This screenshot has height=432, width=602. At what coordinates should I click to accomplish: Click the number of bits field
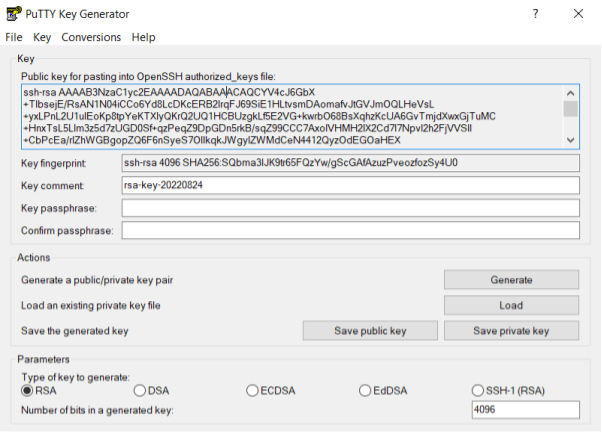pos(525,411)
